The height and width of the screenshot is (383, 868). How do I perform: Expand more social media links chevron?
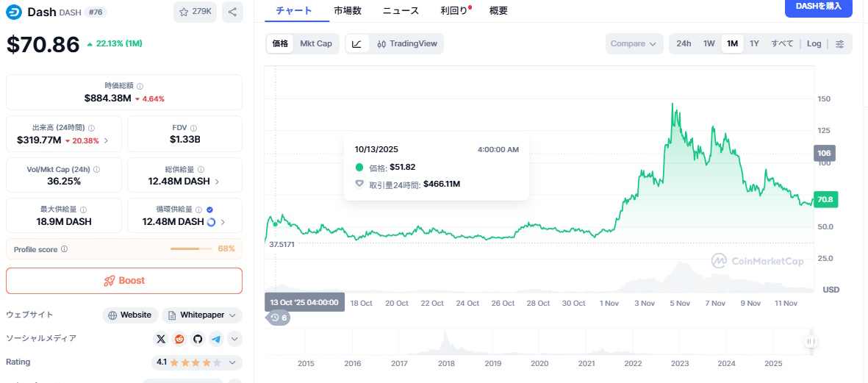[x=234, y=339]
